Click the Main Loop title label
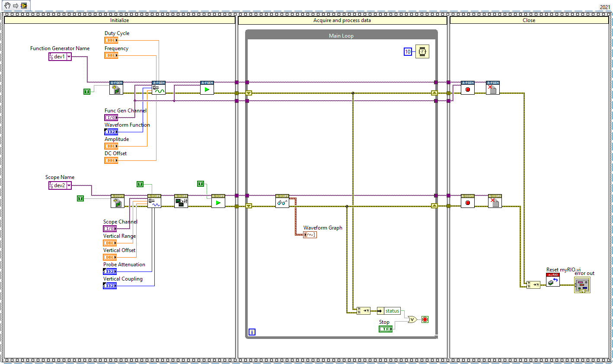The image size is (613, 364). (341, 36)
